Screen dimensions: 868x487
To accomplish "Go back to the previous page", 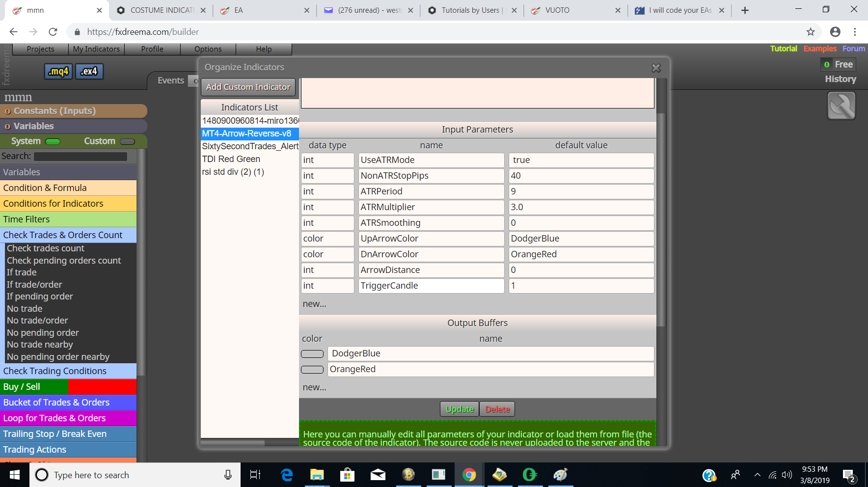I will (13, 32).
